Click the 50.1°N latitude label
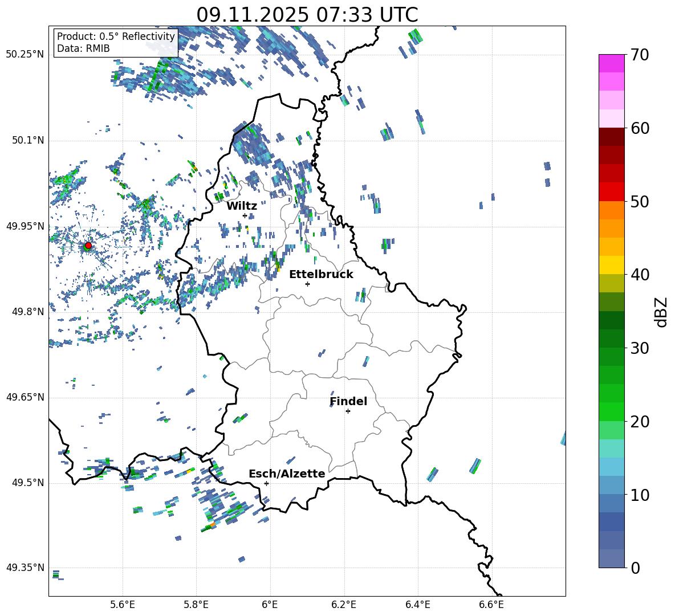 click(28, 140)
